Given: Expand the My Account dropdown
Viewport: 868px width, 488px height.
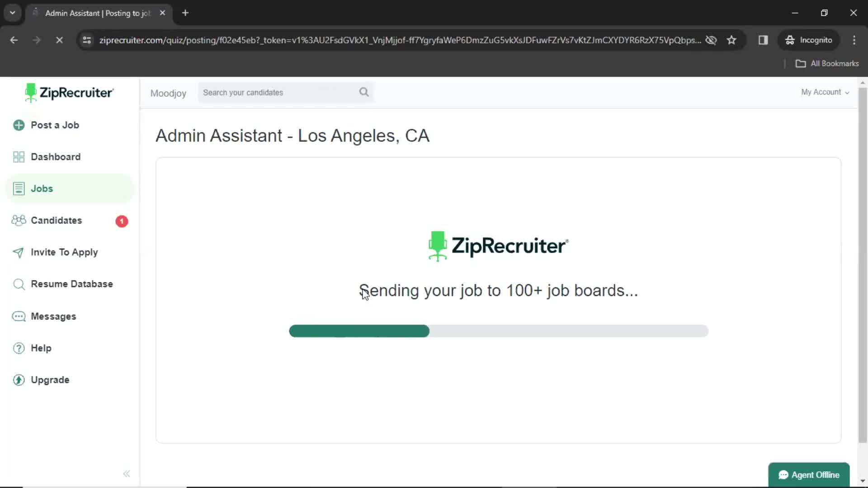Looking at the screenshot, I should (825, 92).
